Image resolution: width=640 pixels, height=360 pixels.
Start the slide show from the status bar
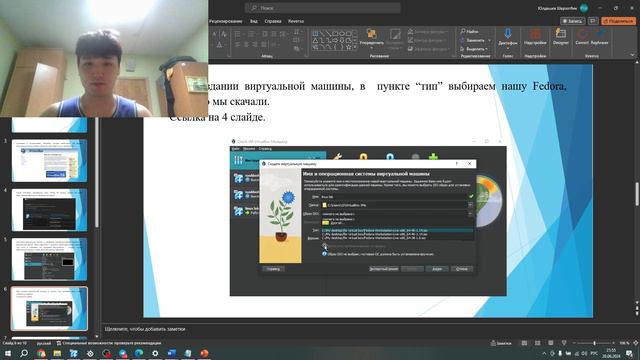564,343
